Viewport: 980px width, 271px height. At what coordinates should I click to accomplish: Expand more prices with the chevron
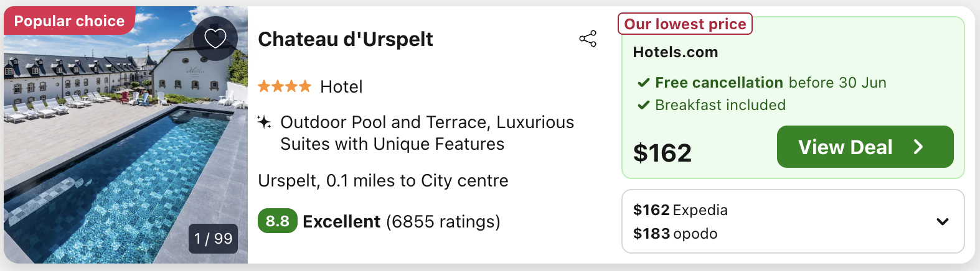coord(943,221)
